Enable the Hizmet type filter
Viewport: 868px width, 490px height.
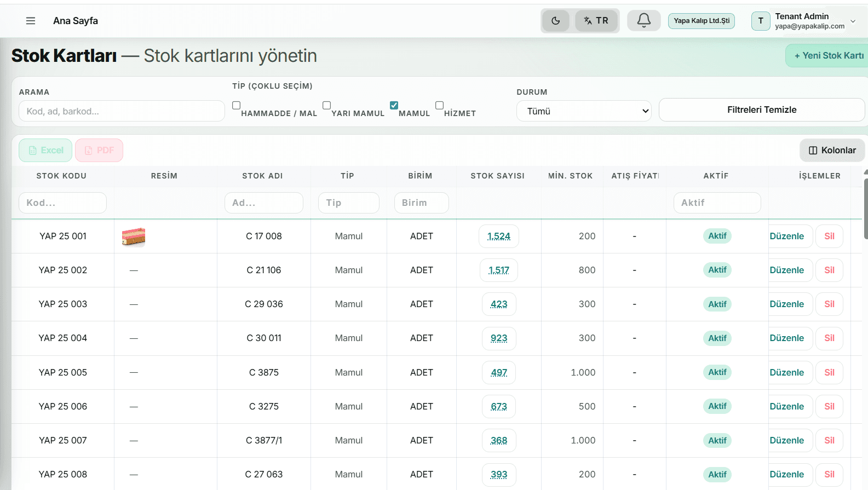click(439, 105)
